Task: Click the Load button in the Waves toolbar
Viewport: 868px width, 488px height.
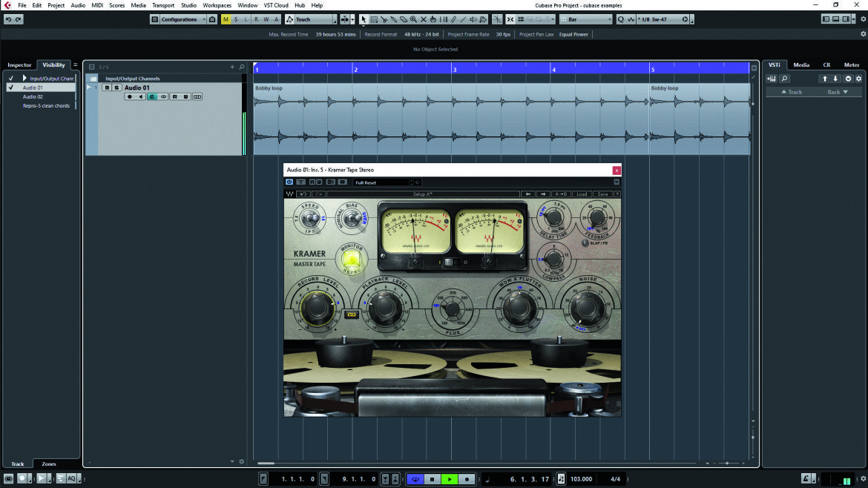Action: click(582, 194)
